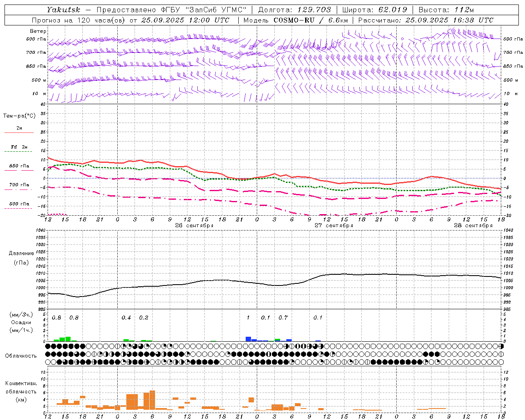The image size is (525, 420).
Task: Click the 'Тем-ра(°C)' temperature label
Action: tap(19, 116)
